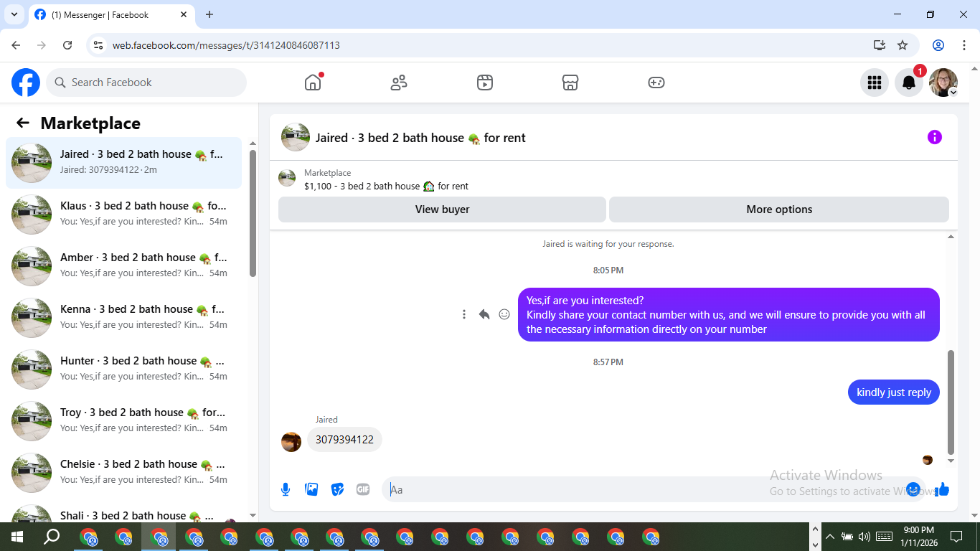This screenshot has width=980, height=551.
Task: Open the GIF picker
Action: point(363,489)
